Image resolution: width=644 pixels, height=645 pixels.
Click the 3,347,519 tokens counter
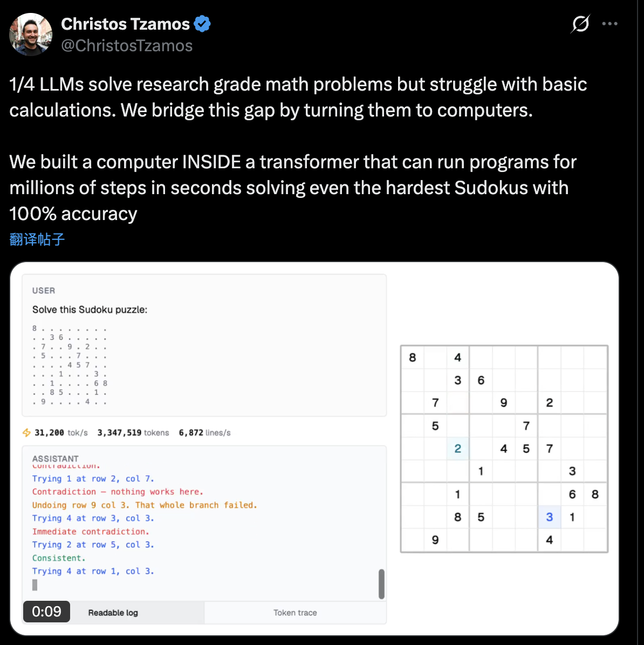point(133,433)
